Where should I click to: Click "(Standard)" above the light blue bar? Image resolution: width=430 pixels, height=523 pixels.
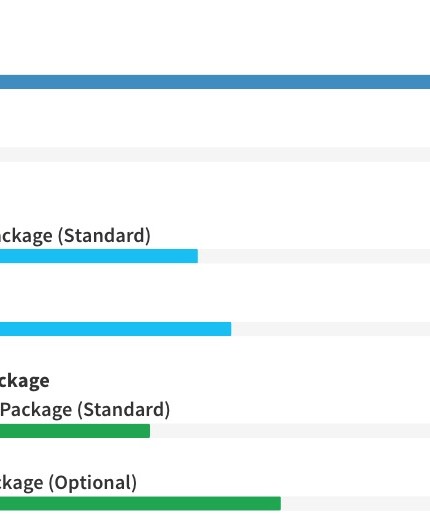pyautogui.click(x=104, y=235)
